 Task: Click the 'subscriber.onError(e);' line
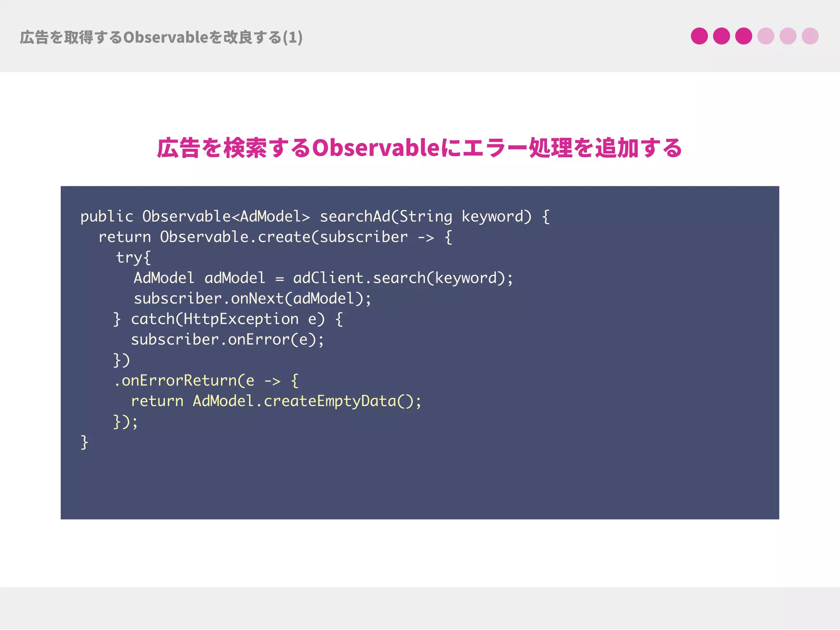[x=227, y=340]
